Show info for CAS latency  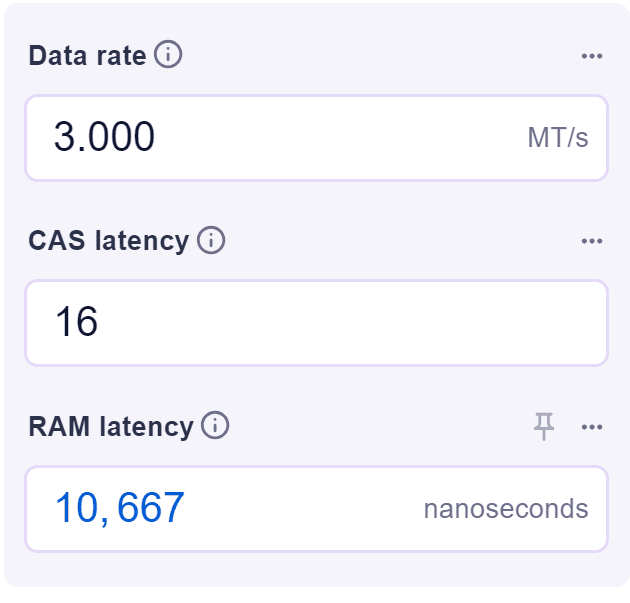coord(211,240)
